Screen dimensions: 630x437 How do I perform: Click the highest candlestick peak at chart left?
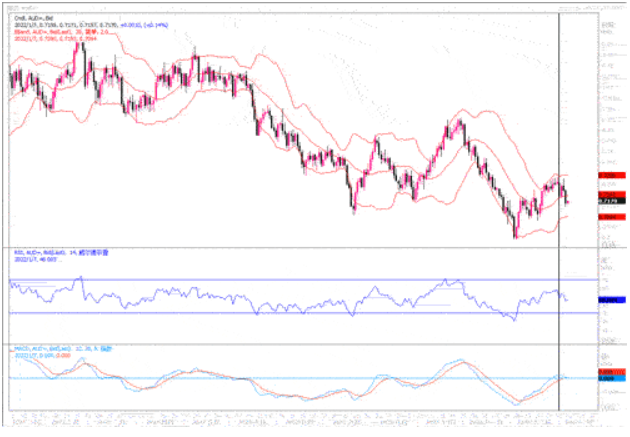click(x=76, y=44)
